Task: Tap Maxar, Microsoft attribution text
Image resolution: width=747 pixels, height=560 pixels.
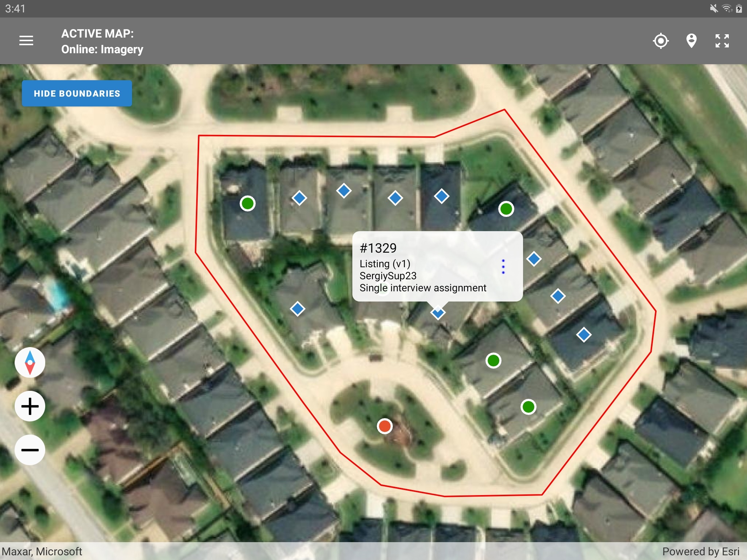Action: pyautogui.click(x=42, y=551)
